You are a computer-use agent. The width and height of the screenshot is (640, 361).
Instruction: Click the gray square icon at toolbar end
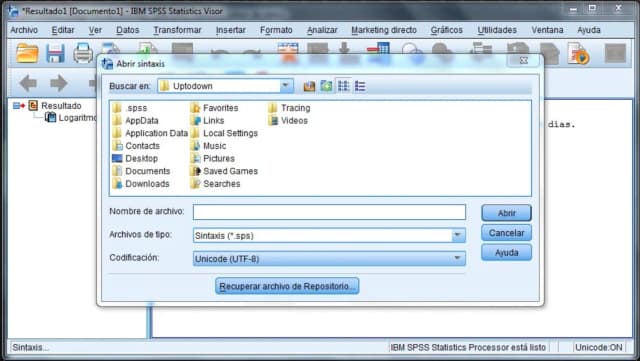(615, 53)
